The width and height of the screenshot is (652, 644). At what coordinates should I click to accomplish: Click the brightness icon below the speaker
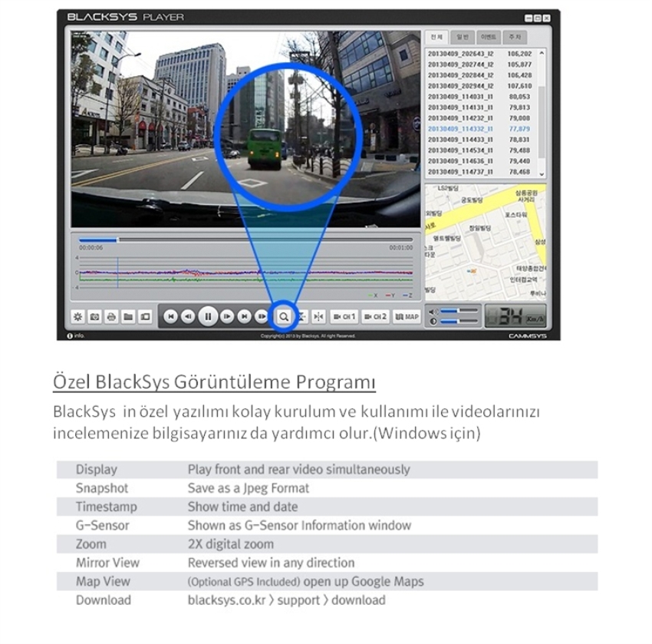pos(433,322)
